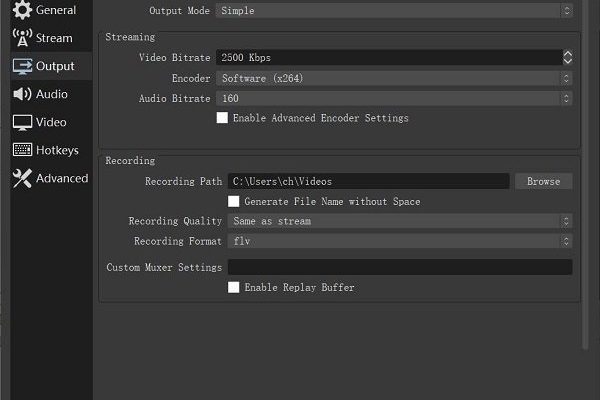The height and width of the screenshot is (400, 600).
Task: Open the Audio Bitrate dropdown
Action: click(x=395, y=98)
